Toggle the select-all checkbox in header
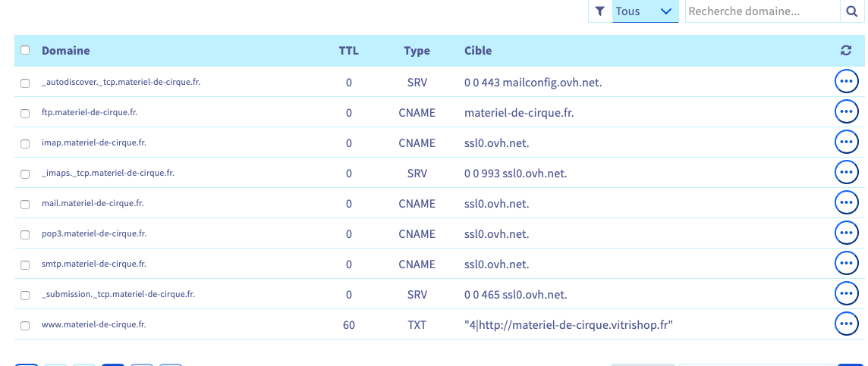The height and width of the screenshot is (366, 868). point(25,51)
